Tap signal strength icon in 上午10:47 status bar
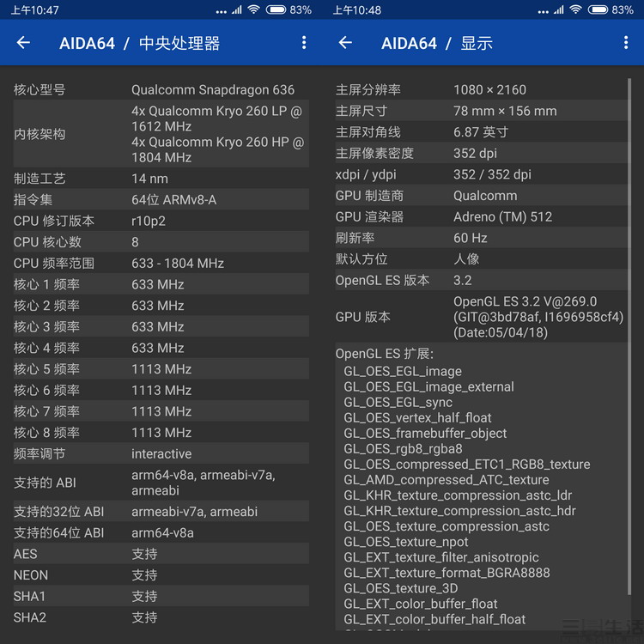644x644 pixels. click(235, 9)
